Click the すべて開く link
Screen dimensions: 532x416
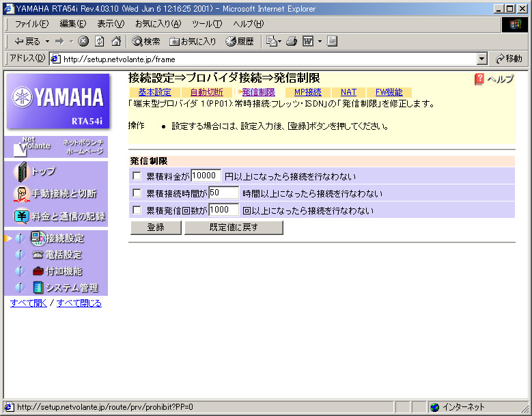(x=29, y=303)
